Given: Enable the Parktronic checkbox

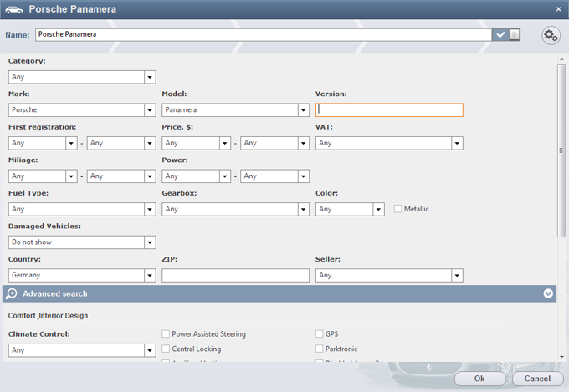Looking at the screenshot, I should tap(320, 349).
